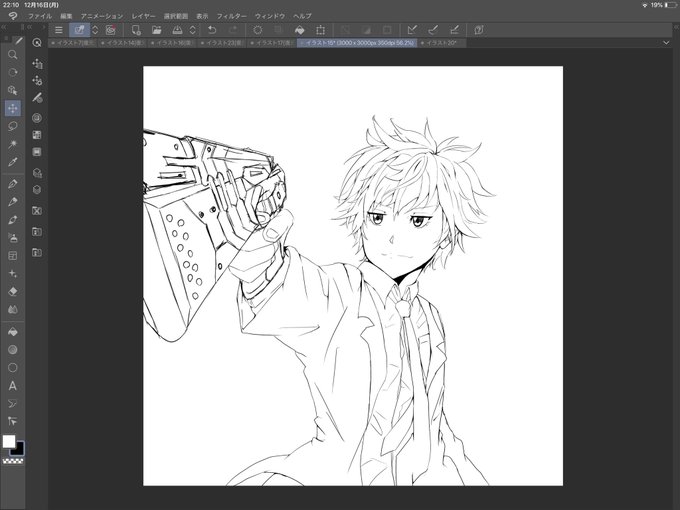Open the ウィンドウ menu
680x510 pixels.
(270, 16)
